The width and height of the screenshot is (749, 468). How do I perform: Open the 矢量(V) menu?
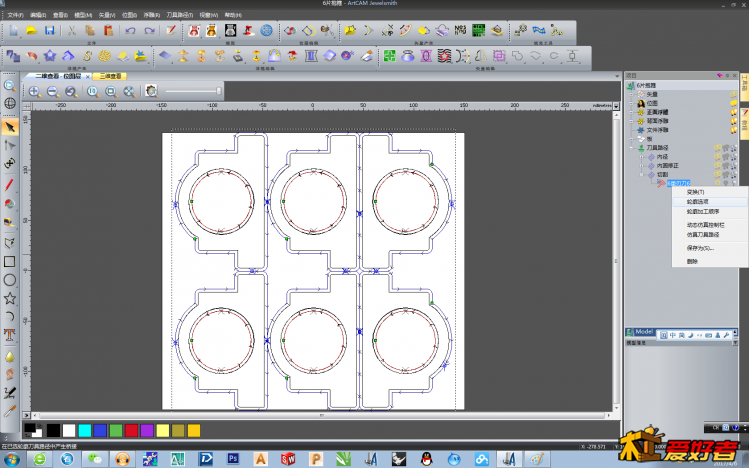(107, 15)
